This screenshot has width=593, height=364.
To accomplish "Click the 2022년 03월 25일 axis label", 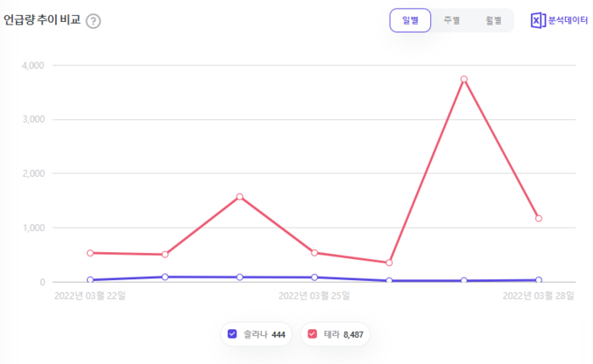I will pos(314,295).
